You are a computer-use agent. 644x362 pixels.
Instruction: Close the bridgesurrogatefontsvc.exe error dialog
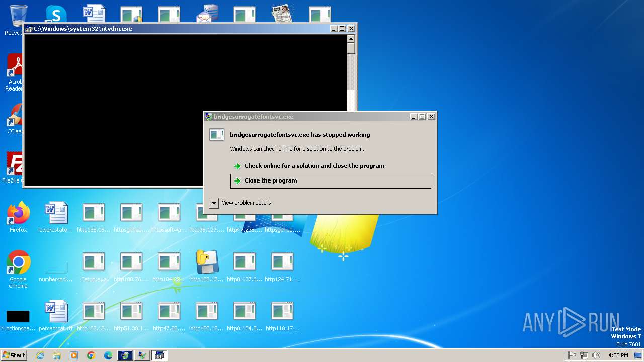pyautogui.click(x=431, y=117)
